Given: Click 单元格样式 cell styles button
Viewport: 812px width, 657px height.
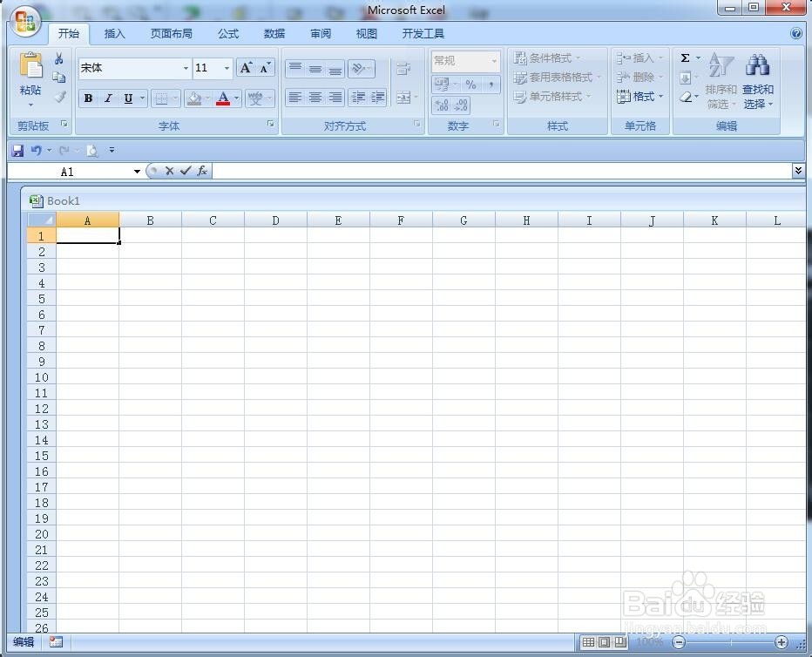Looking at the screenshot, I should (552, 97).
